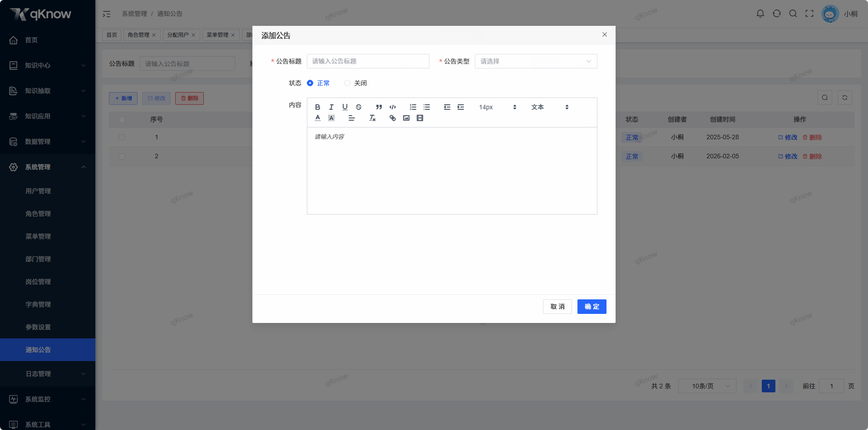
Task: Open notifications bell icon
Action: pos(760,14)
